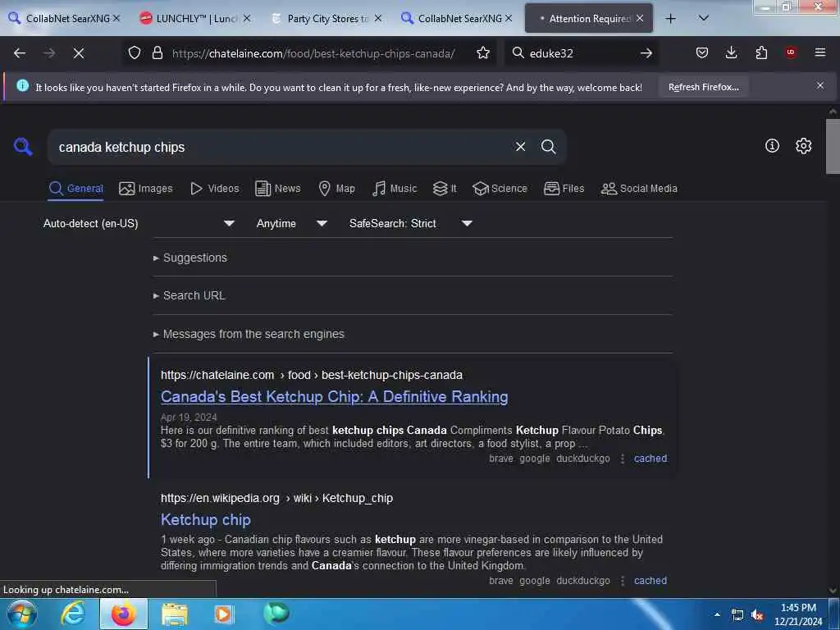Go back to the previous page
Screen dimensions: 840x630
[20, 53]
